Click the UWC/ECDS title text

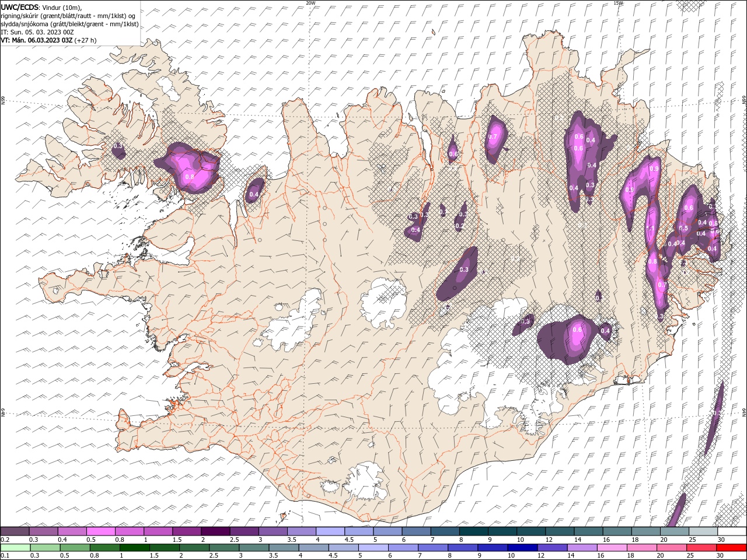click(20, 6)
